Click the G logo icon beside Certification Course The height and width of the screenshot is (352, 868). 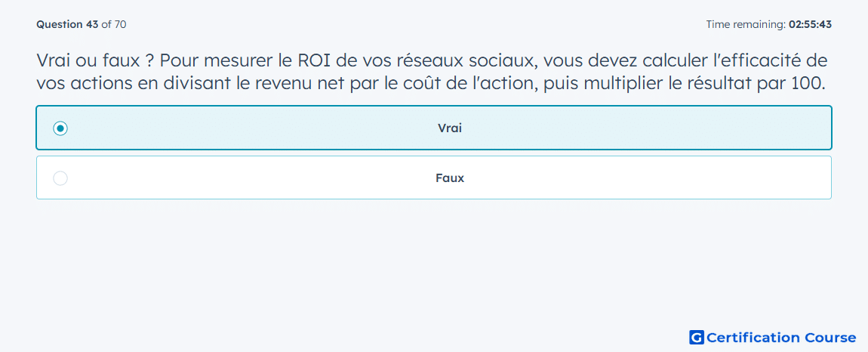pyautogui.click(x=697, y=337)
